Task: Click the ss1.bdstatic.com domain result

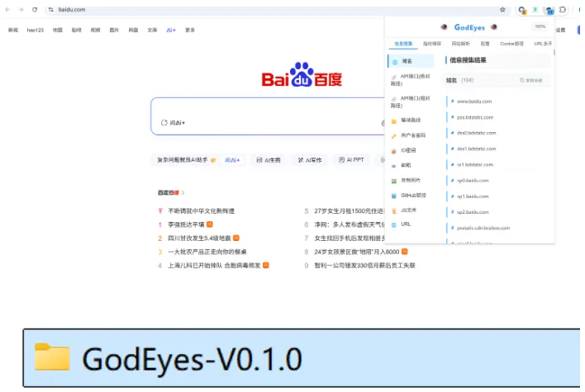Action: point(475,165)
